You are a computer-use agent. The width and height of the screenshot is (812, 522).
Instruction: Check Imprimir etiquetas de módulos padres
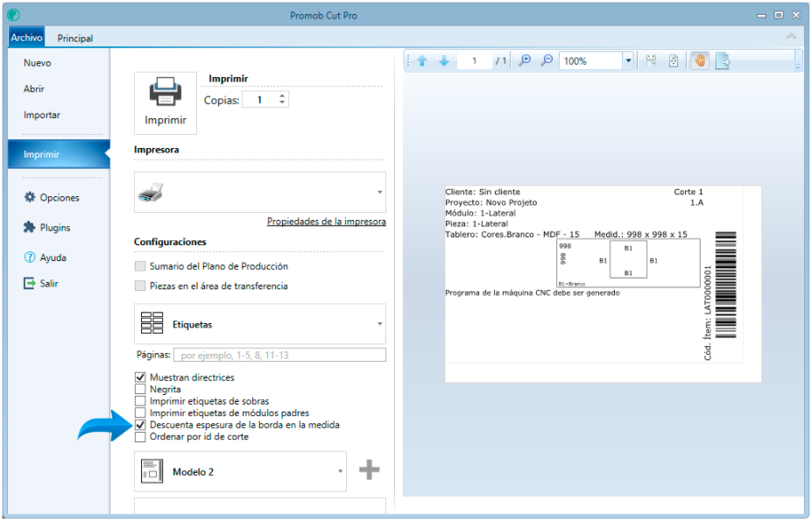140,413
